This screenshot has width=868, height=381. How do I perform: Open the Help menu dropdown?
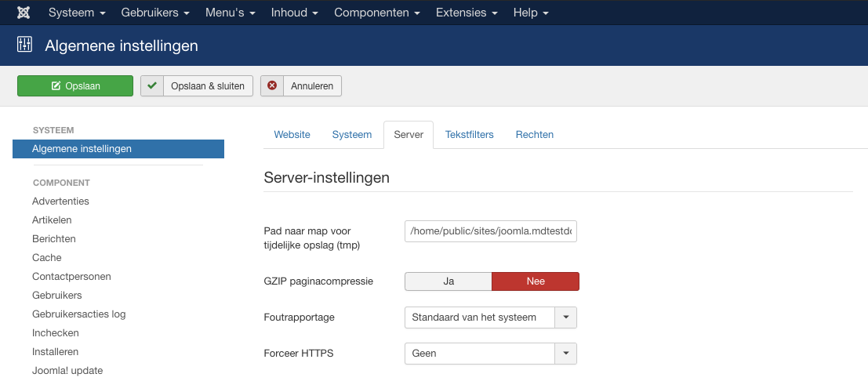(530, 13)
